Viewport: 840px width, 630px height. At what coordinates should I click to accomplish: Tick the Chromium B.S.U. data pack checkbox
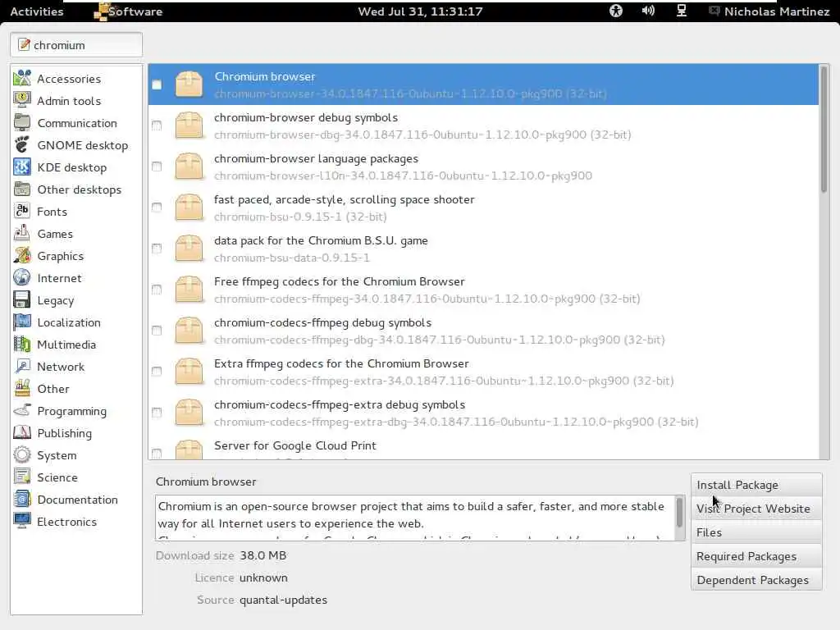click(x=157, y=249)
